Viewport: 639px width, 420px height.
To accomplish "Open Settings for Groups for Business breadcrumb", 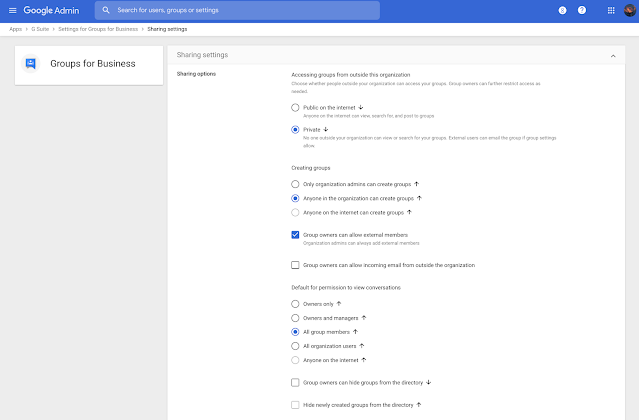I will pos(98,29).
